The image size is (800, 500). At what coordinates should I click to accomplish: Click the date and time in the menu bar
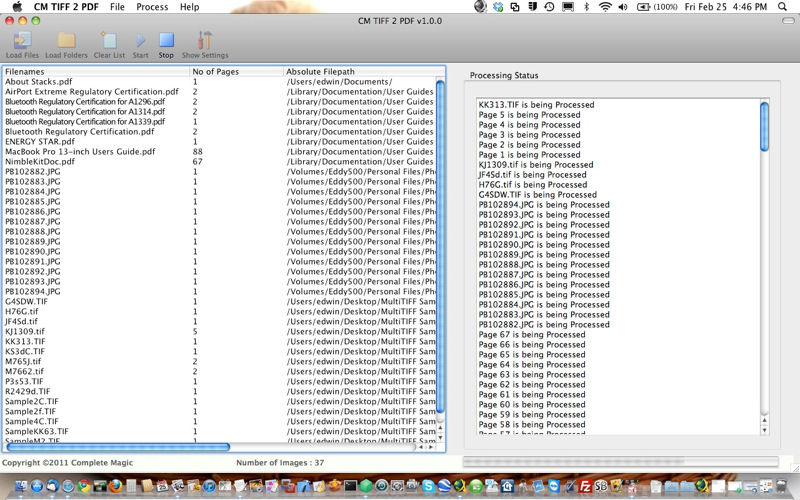(x=726, y=7)
